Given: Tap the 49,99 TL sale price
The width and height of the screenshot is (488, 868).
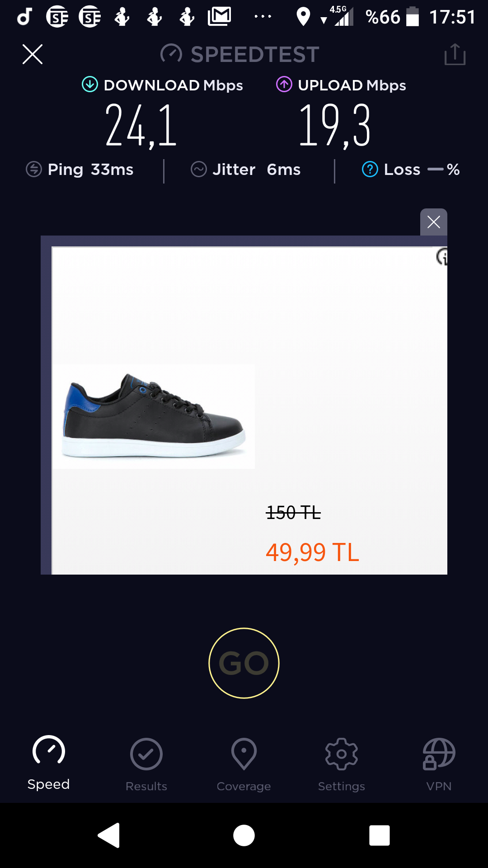Looking at the screenshot, I should coord(312,552).
